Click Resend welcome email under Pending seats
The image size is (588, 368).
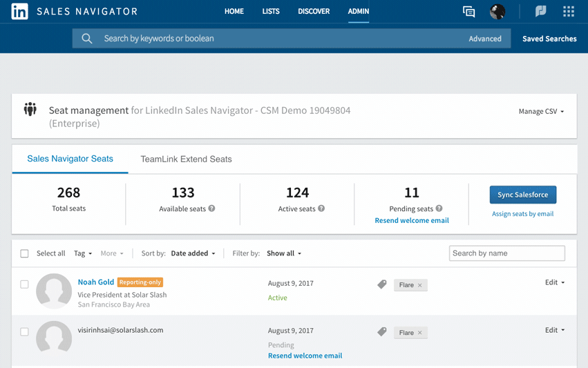point(412,220)
